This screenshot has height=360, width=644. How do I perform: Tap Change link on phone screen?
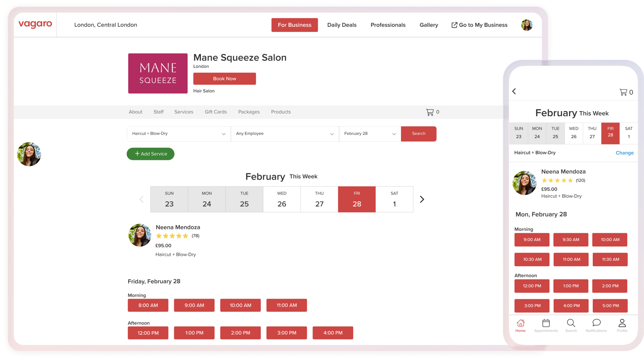(x=625, y=153)
